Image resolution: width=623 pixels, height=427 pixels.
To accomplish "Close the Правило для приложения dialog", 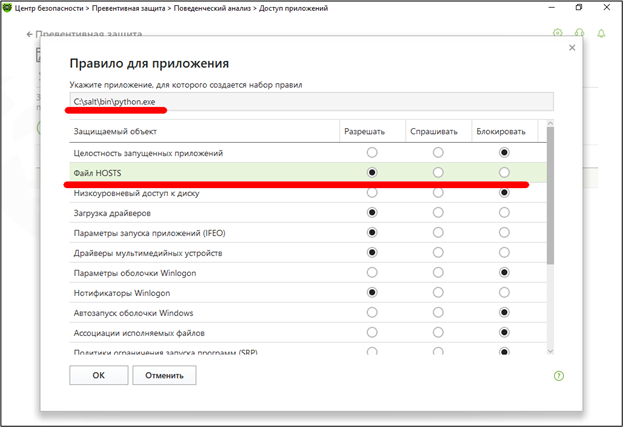I will (x=572, y=47).
